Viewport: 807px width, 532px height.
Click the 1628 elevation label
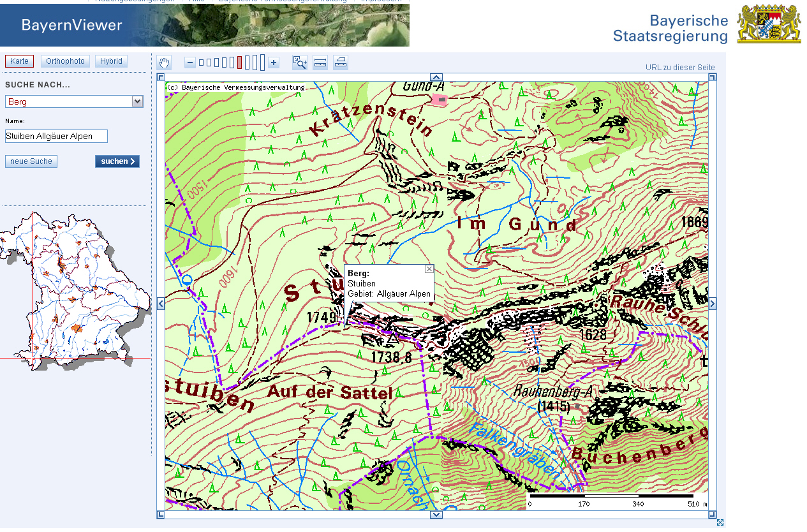(x=593, y=336)
